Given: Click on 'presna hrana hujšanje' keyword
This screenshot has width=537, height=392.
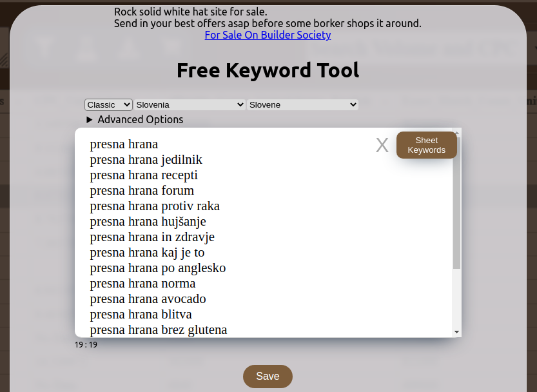Looking at the screenshot, I should [x=148, y=222].
